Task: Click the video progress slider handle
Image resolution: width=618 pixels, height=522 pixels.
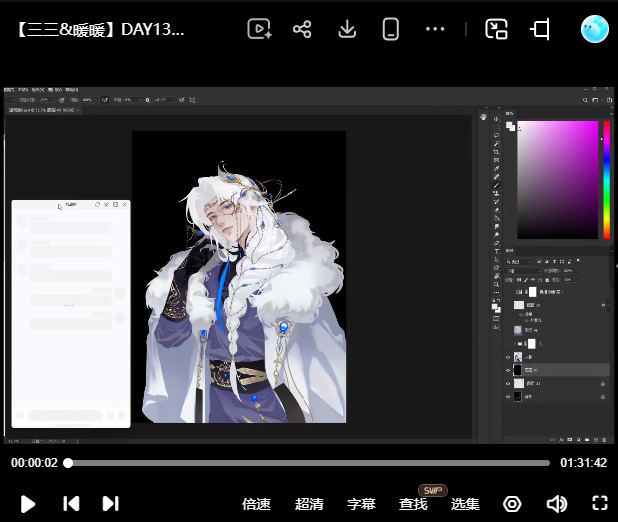Action: (x=68, y=463)
